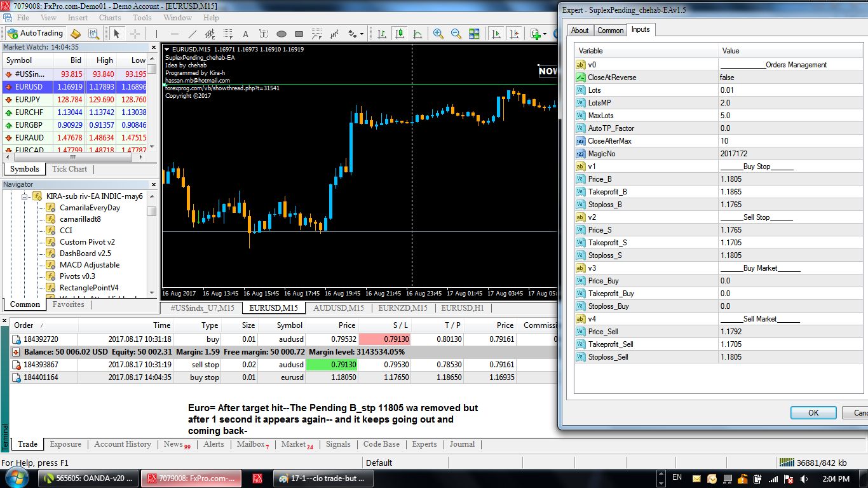Close the Market Watch panel
This screenshot has width=868, height=488.
(153, 47)
